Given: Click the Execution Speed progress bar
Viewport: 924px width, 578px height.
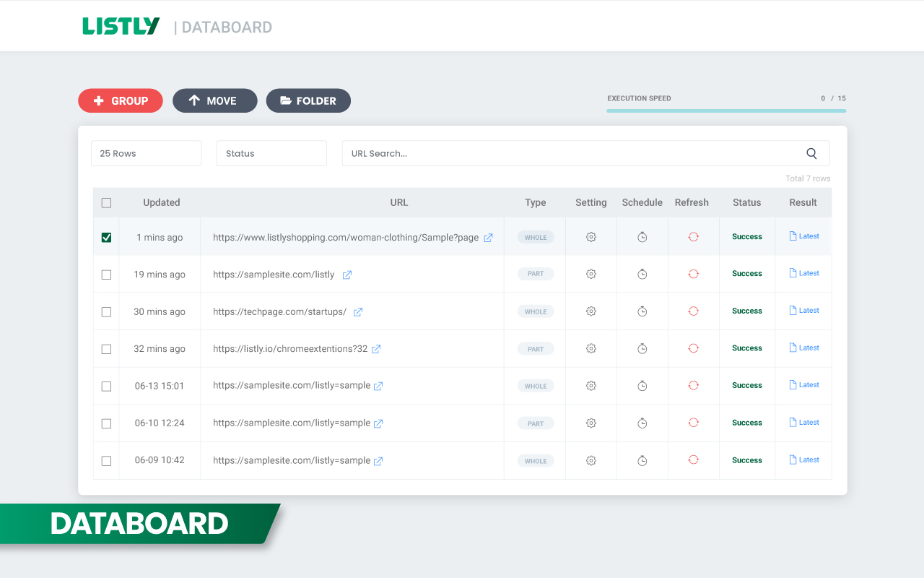Looking at the screenshot, I should (x=725, y=111).
